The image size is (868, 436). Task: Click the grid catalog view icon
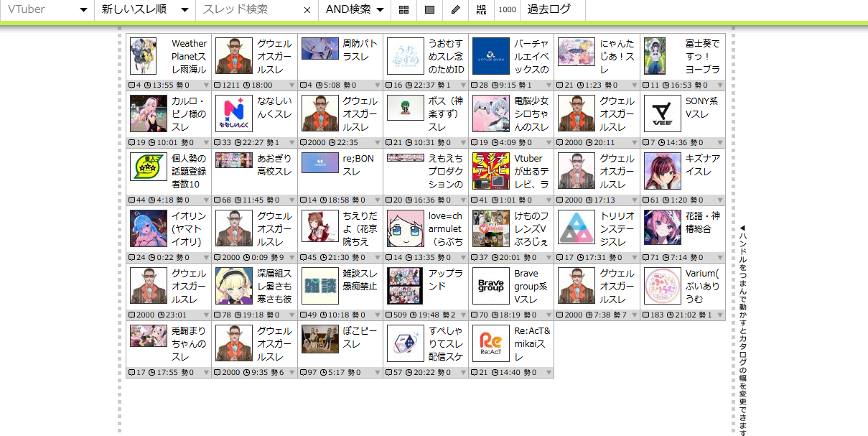pyautogui.click(x=404, y=10)
